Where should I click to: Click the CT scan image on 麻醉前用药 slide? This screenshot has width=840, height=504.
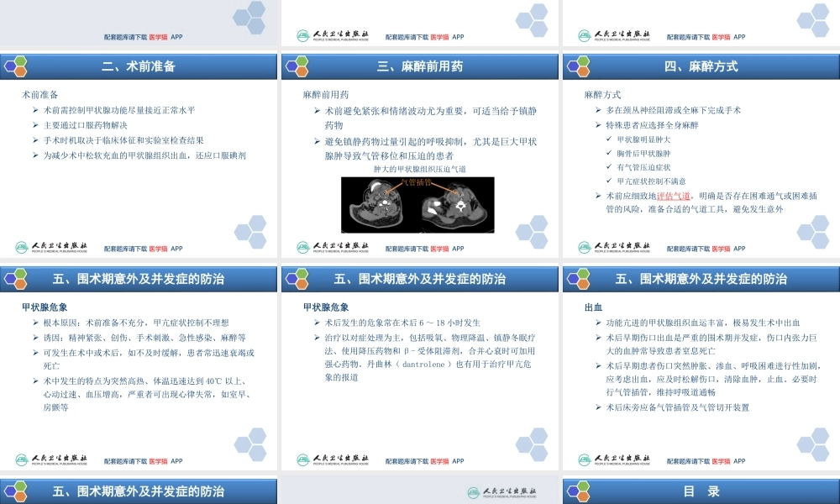click(417, 204)
